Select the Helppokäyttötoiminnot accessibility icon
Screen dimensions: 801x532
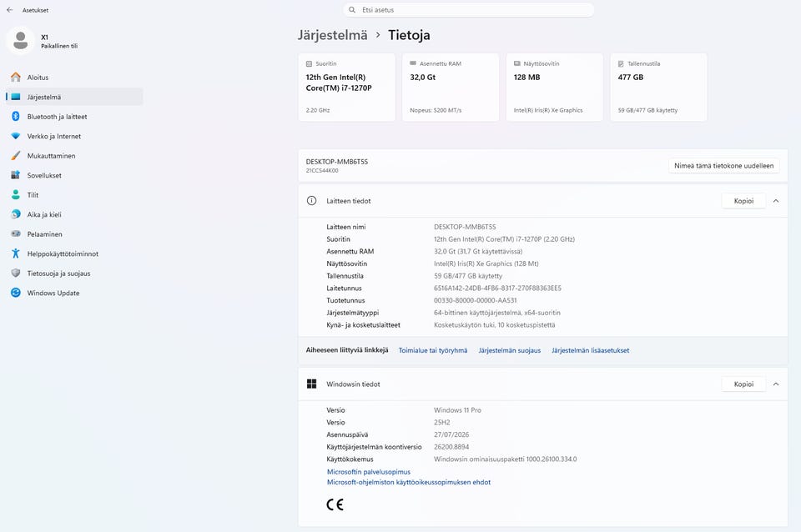click(x=16, y=253)
